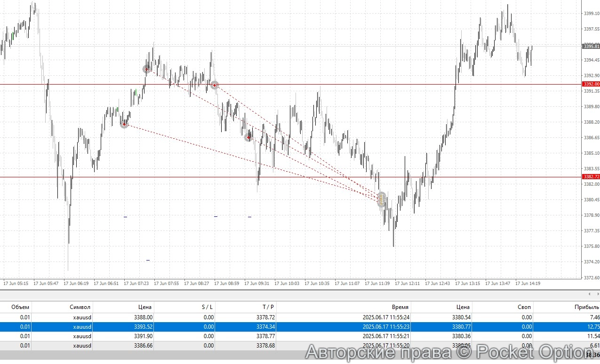The height and width of the screenshot is (364, 600).
Task: Click the Объем column header
Action: click(x=20, y=307)
